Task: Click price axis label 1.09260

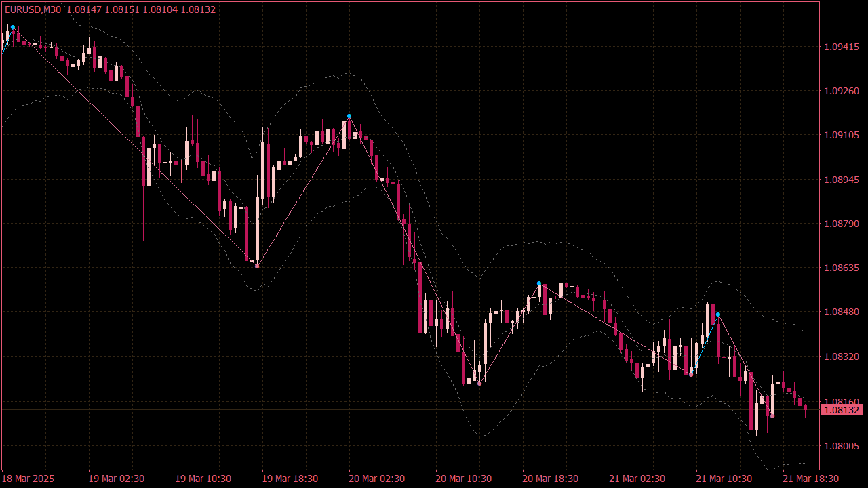Action: point(840,91)
